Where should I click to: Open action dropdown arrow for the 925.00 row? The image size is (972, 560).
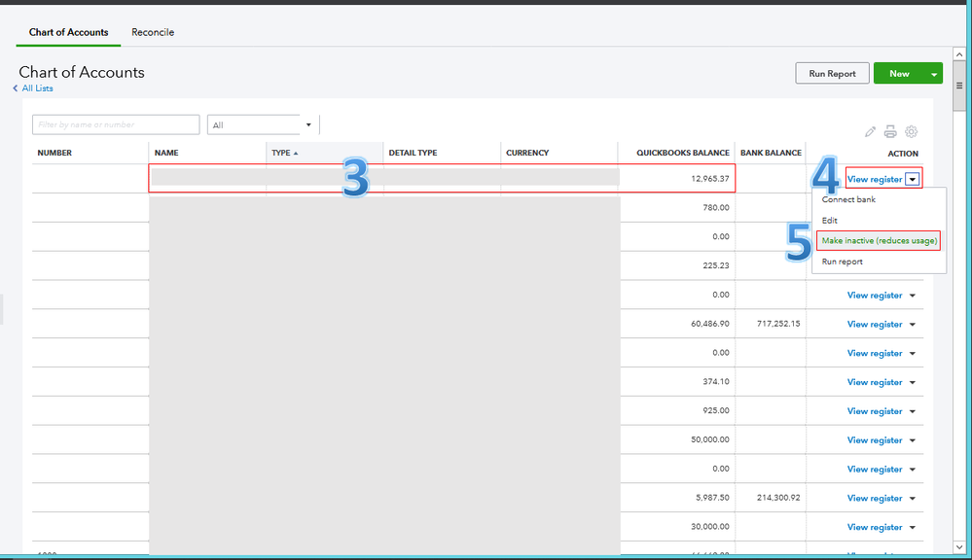pos(913,412)
